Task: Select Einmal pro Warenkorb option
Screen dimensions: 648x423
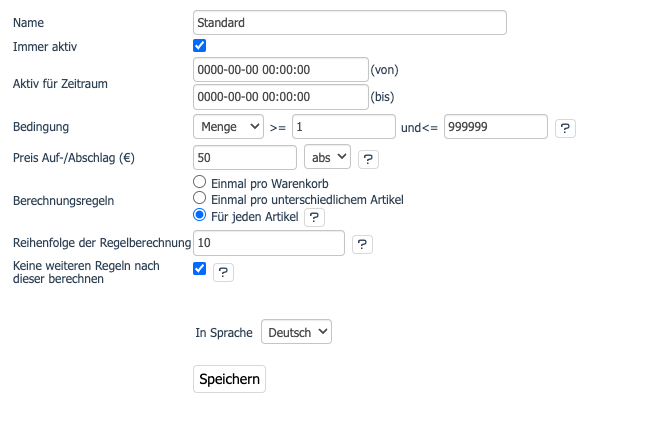Action: click(200, 183)
